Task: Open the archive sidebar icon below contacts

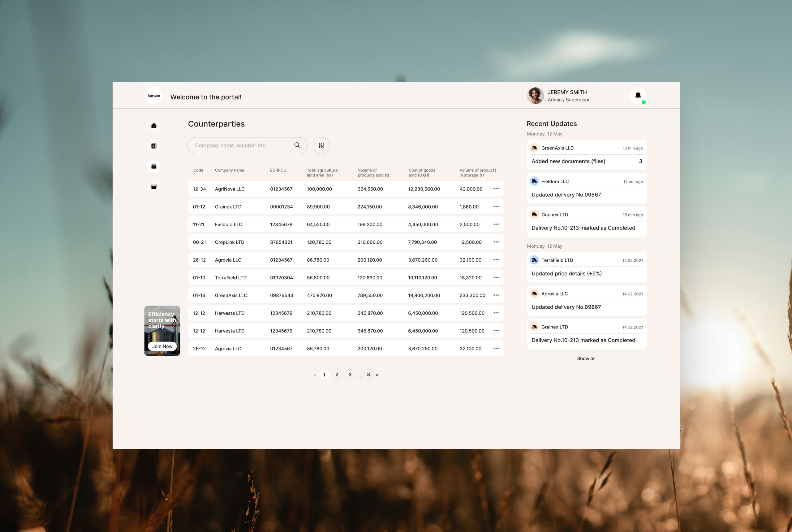Action: [x=154, y=166]
